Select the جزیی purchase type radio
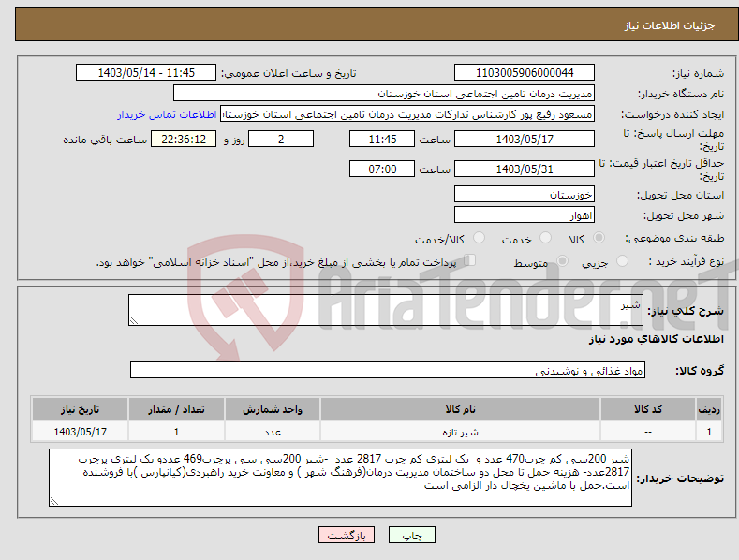This screenshot has width=739, height=560. (x=622, y=260)
